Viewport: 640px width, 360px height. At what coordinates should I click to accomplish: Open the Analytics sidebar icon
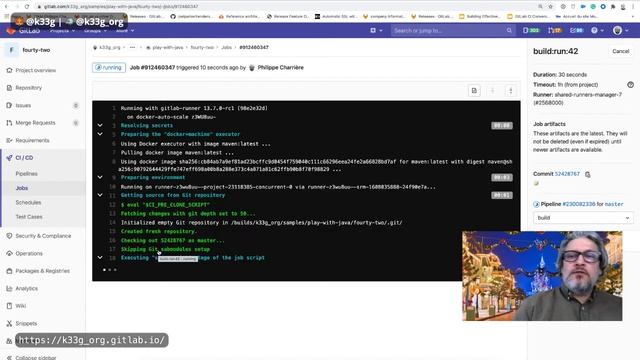pyautogui.click(x=9, y=289)
